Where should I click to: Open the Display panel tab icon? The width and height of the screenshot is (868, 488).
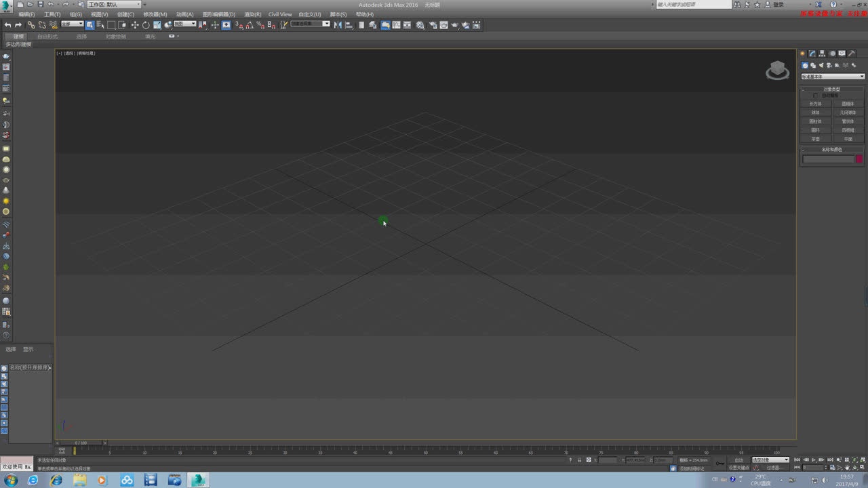click(x=842, y=53)
